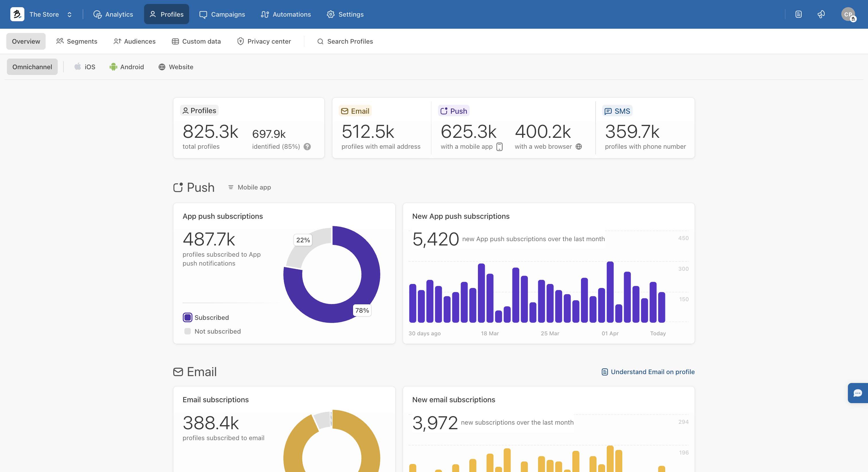Screen dimensions: 868x472
Task: Click the Batch logo icon
Action: click(17, 14)
